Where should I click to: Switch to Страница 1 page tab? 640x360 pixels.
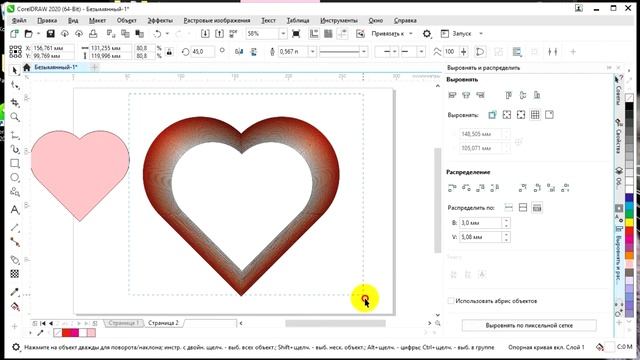pos(123,323)
